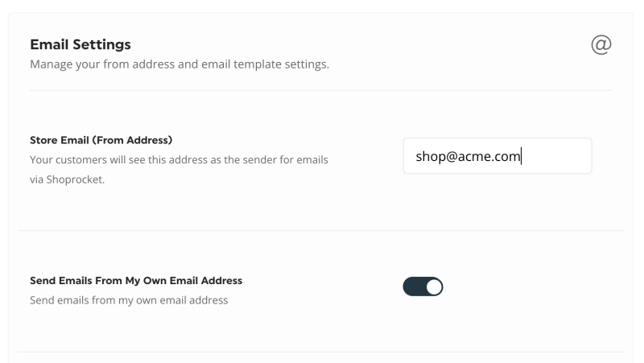644x363 pixels.
Task: Click on the shop@acme.com text
Action: 469,156
